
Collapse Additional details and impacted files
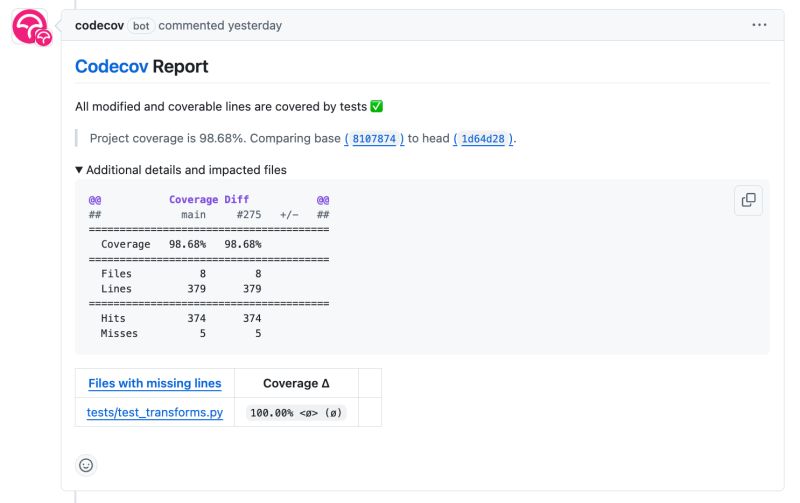[181, 170]
